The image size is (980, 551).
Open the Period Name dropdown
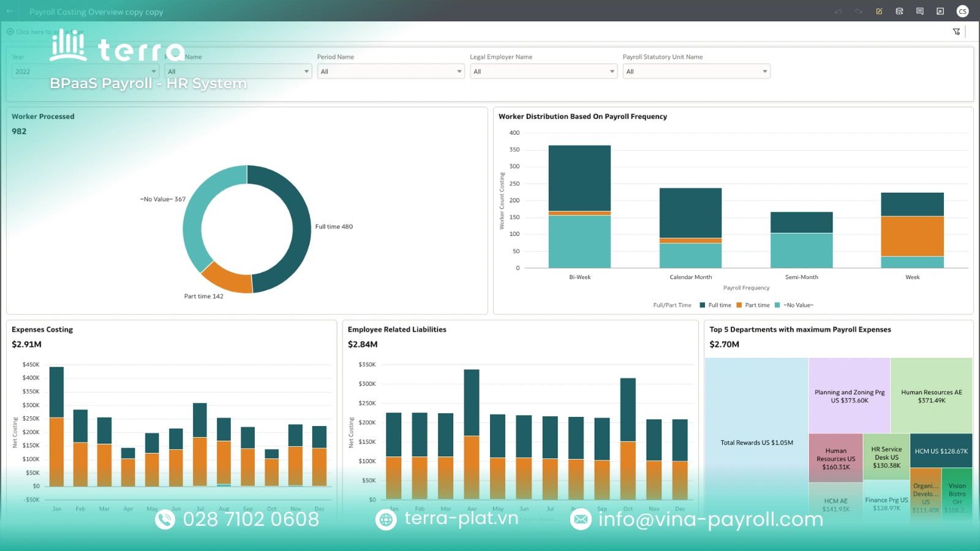click(391, 72)
